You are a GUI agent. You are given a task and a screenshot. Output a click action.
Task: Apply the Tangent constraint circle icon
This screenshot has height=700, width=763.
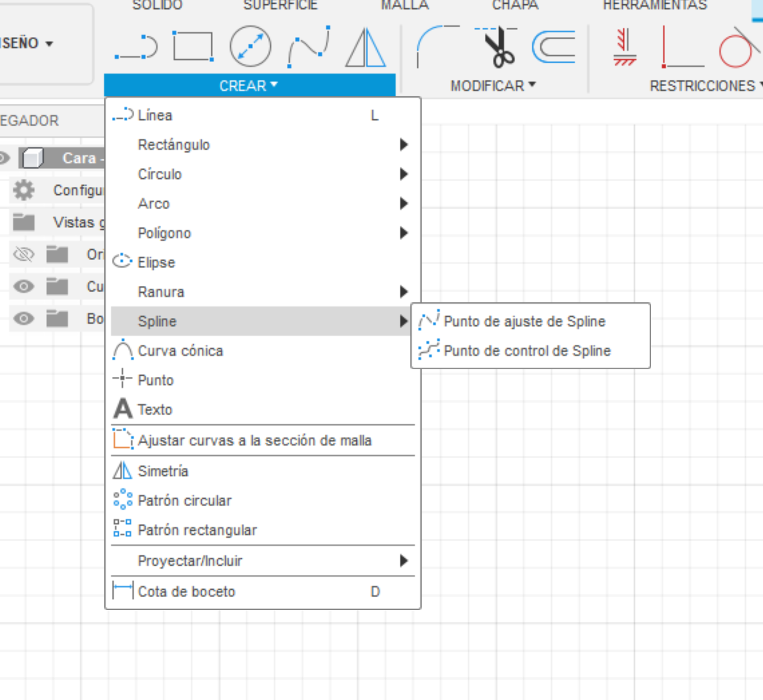(739, 47)
